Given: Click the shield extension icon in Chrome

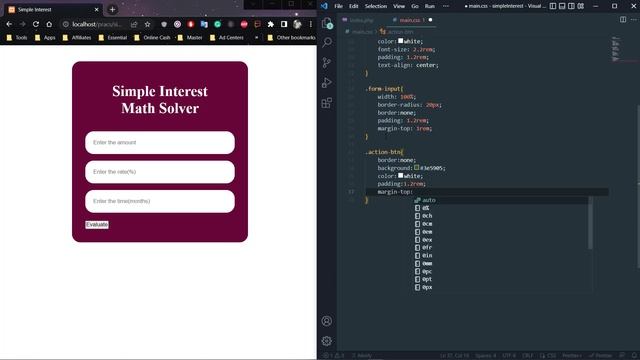Looking at the screenshot, I should click(x=164, y=24).
